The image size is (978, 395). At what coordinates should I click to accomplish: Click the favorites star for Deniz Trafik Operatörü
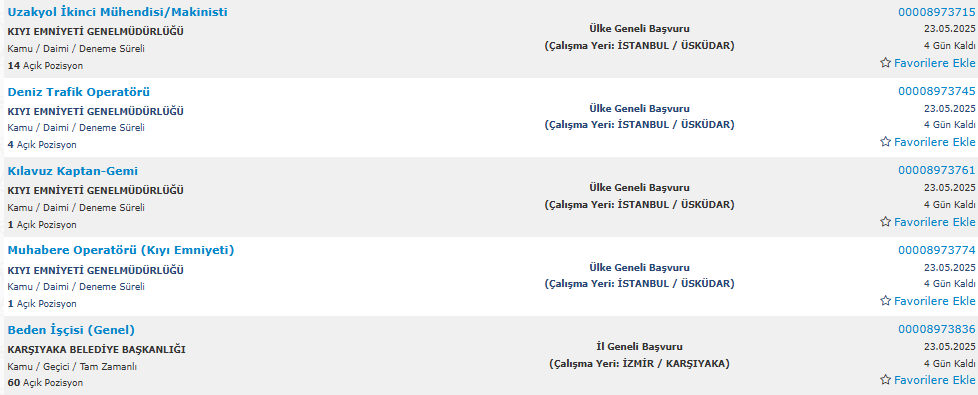(x=885, y=142)
